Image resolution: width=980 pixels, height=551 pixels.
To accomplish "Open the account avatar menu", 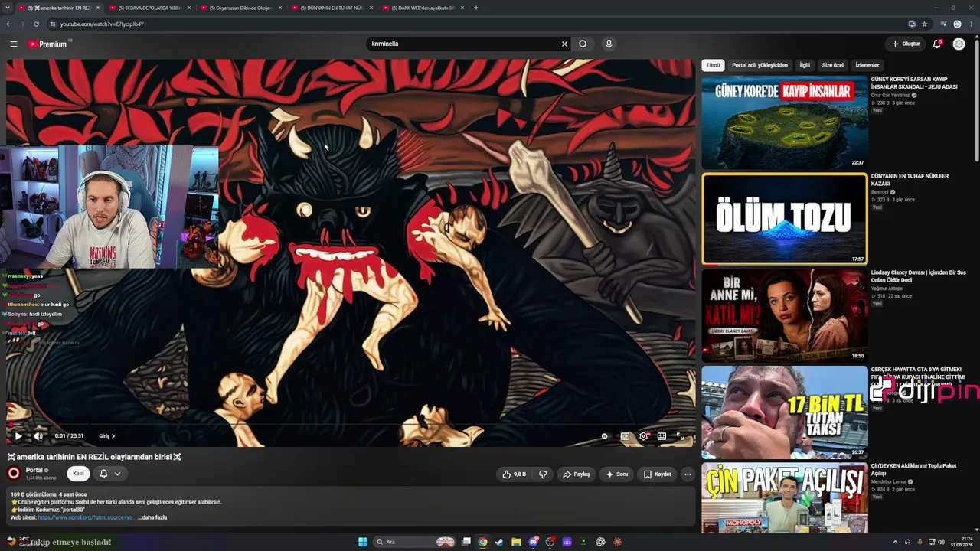I will (x=959, y=44).
